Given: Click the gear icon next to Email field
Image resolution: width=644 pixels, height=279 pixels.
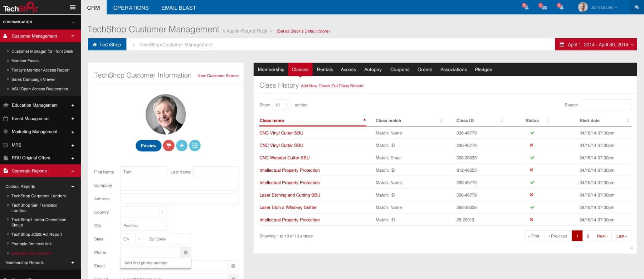Looking at the screenshot, I should click(233, 266).
